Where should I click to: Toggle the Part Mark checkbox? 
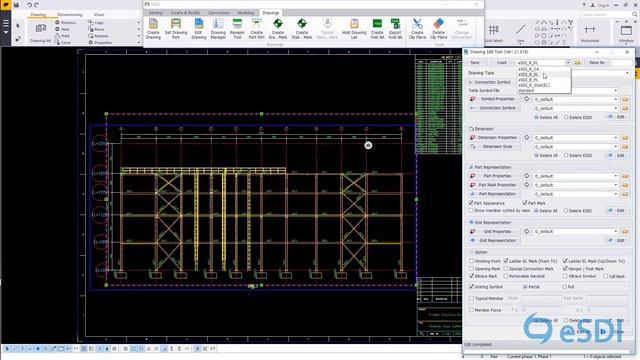click(525, 203)
